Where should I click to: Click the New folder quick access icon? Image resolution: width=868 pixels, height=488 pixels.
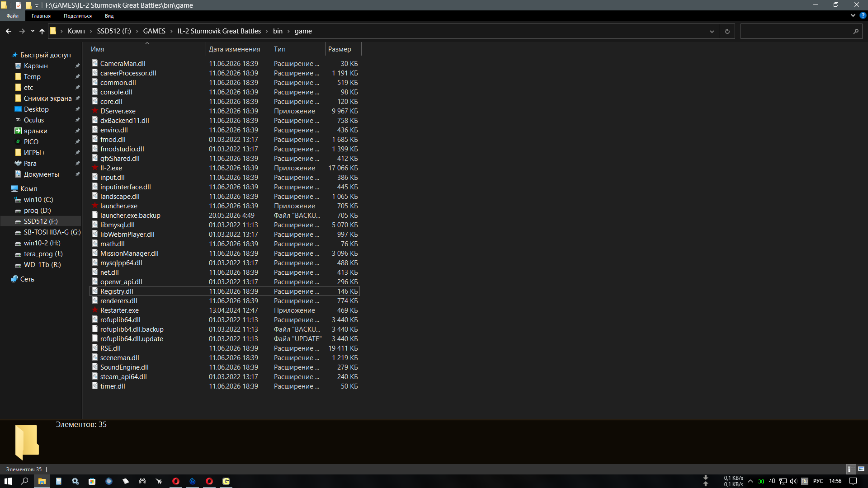click(x=28, y=5)
